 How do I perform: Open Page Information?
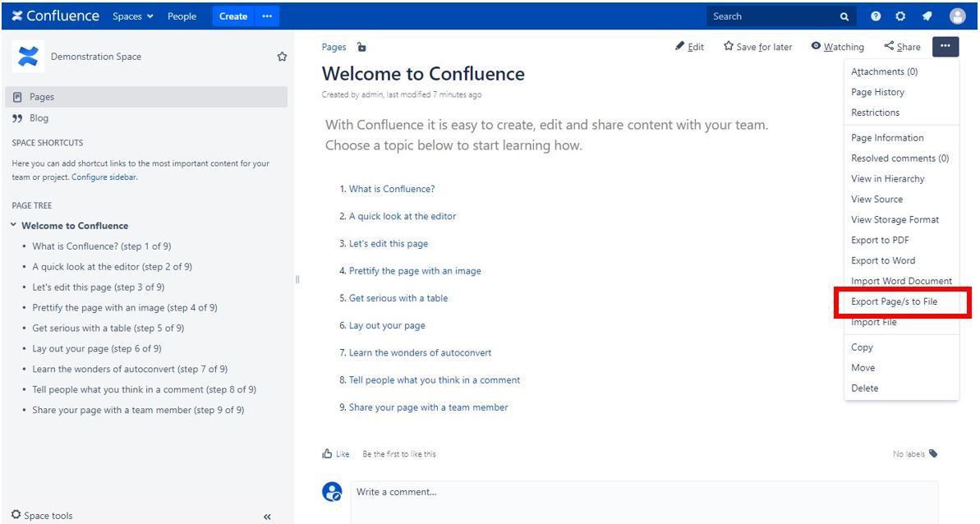[901, 138]
